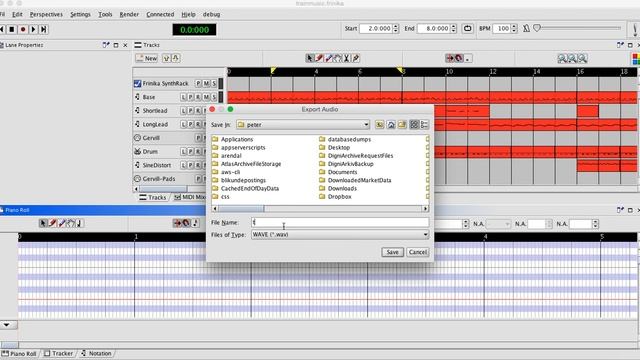Select the scissors split tool in Tracks
640x360 pixels.
(x=347, y=58)
